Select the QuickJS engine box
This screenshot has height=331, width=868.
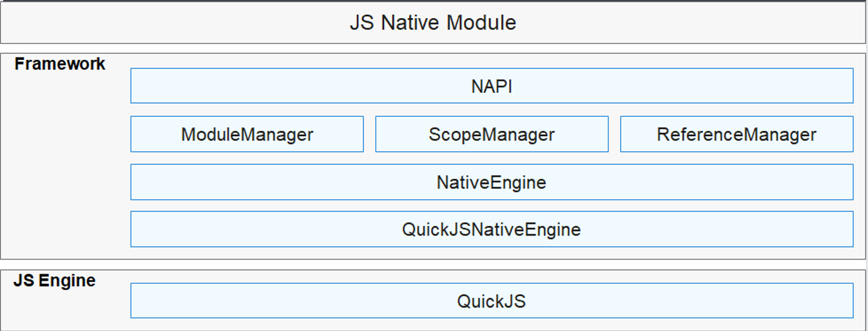(x=492, y=301)
